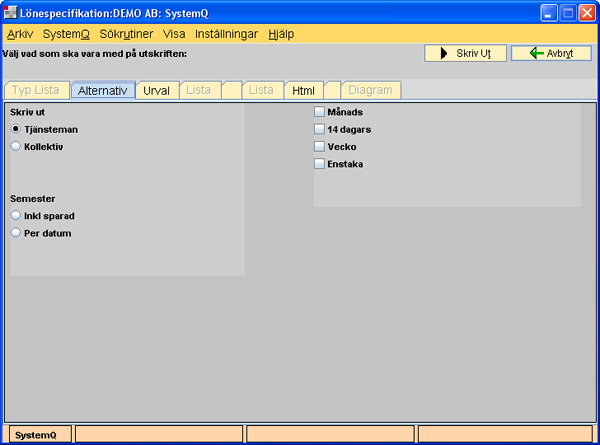The height and width of the screenshot is (445, 600).
Task: Open the Inställningar menu
Action: click(x=227, y=33)
